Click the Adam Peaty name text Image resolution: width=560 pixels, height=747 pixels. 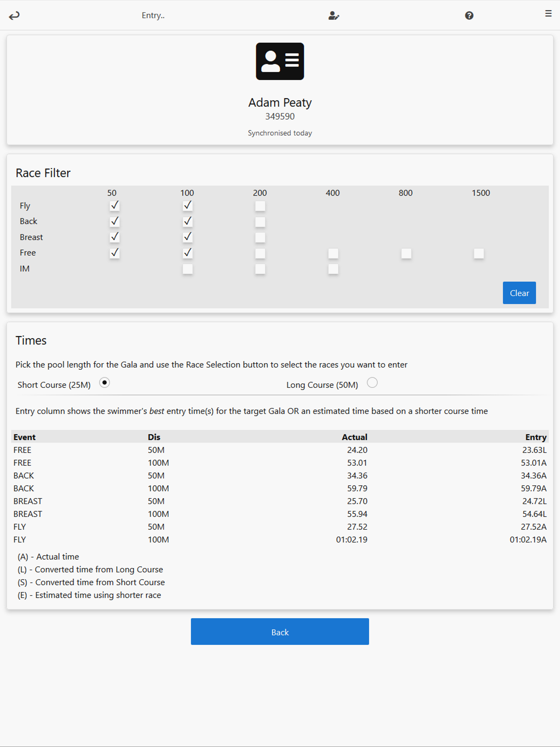280,102
